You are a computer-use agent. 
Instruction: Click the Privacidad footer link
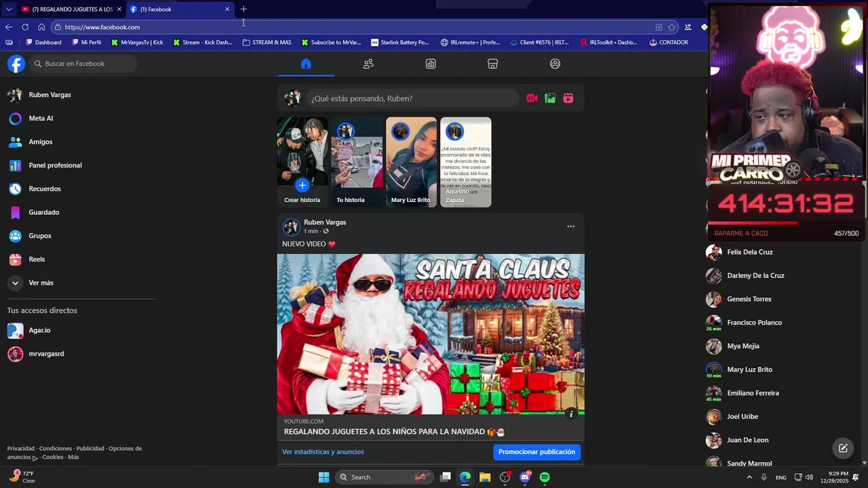[x=21, y=449]
